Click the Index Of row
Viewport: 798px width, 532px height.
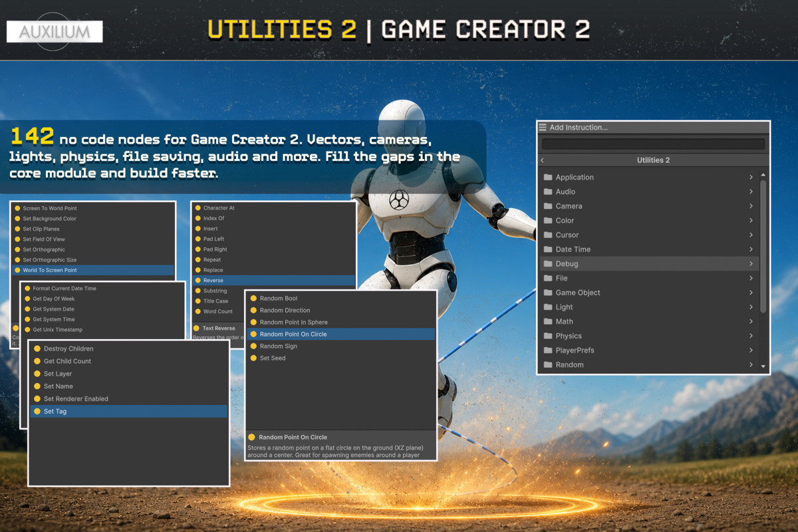[x=273, y=218]
